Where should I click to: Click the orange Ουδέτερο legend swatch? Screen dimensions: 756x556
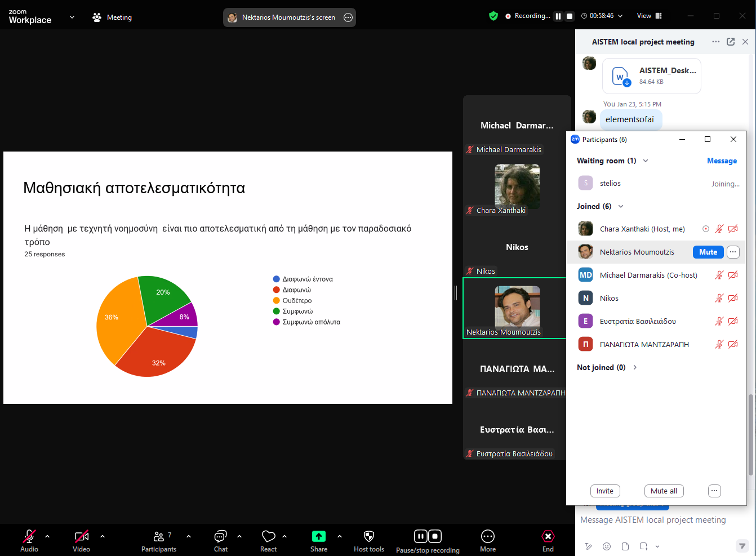[x=277, y=300]
